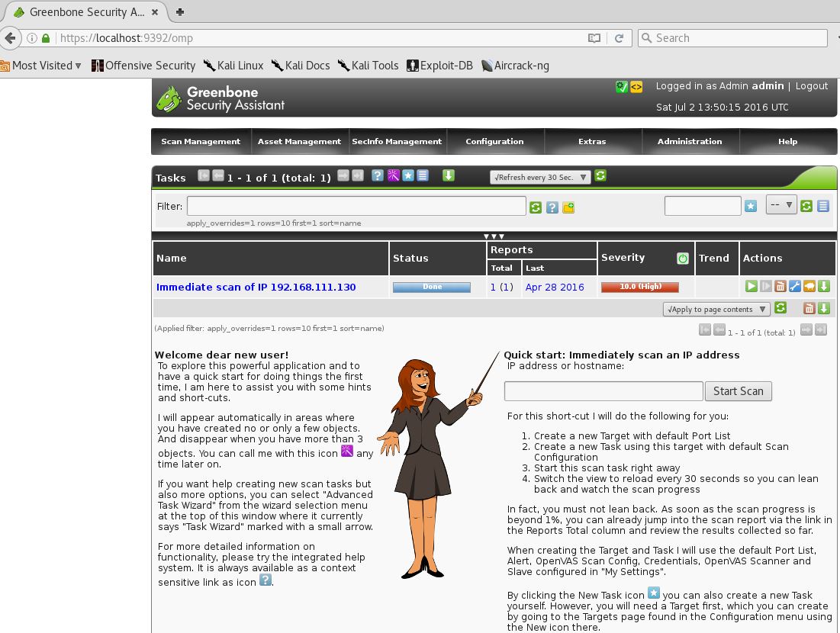Screen dimensions: 840x633
Task: Click green checkmark icon in top banner
Action: point(622,87)
